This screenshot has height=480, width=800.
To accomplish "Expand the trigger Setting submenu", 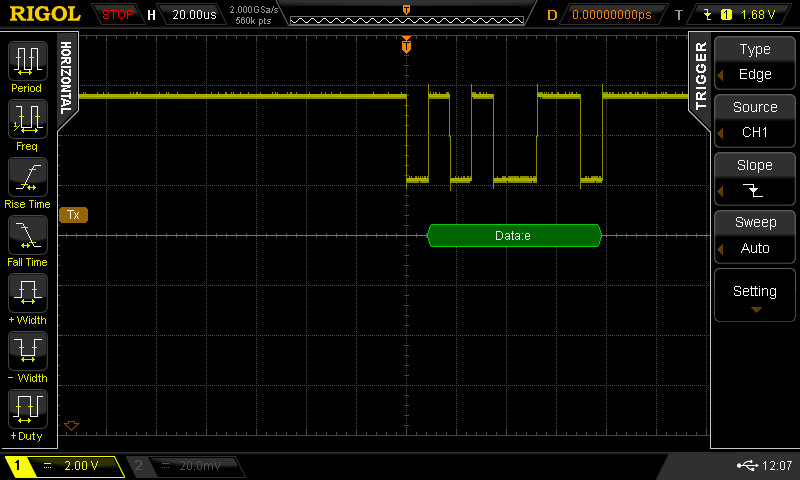I will [755, 295].
